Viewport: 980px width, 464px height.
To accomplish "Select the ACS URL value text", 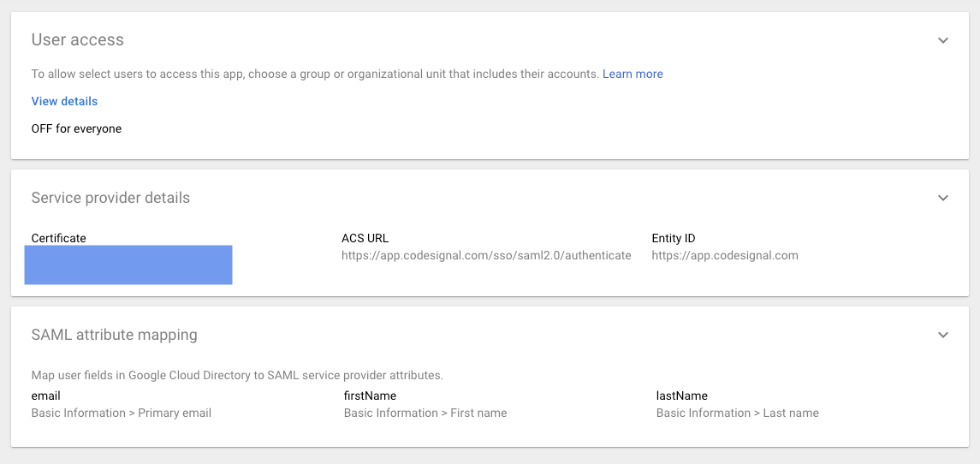I will coord(486,255).
